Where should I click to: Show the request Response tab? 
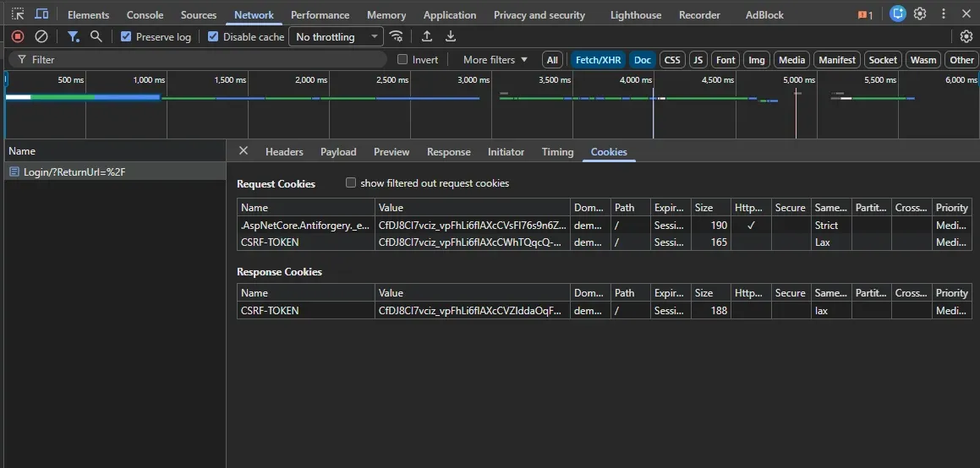click(449, 151)
